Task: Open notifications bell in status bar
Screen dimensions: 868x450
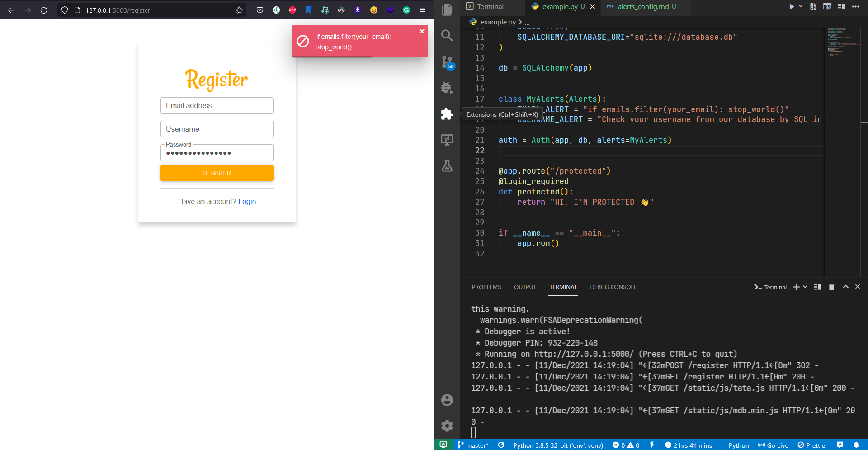Action: click(856, 445)
